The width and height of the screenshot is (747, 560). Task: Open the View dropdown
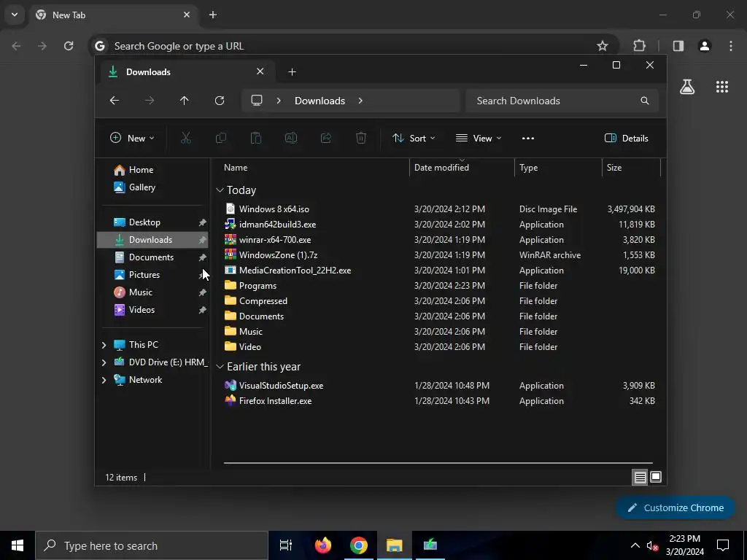tap(479, 138)
